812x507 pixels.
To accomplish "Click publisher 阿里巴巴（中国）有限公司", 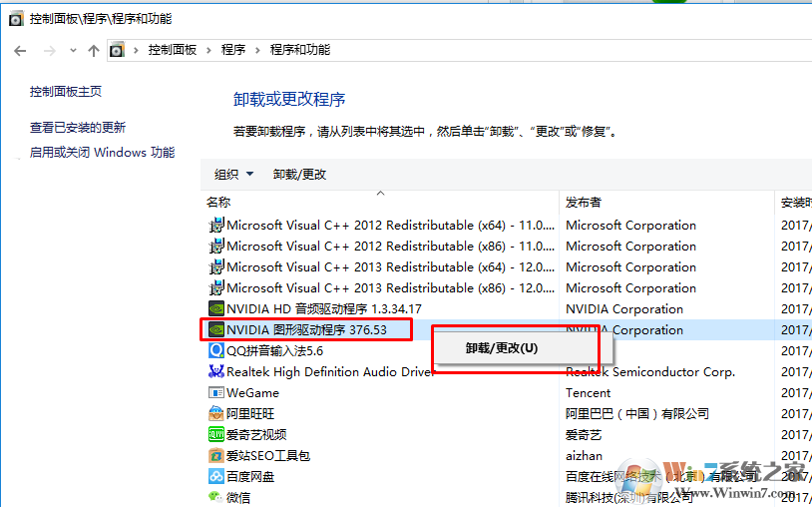I will coord(637,414).
